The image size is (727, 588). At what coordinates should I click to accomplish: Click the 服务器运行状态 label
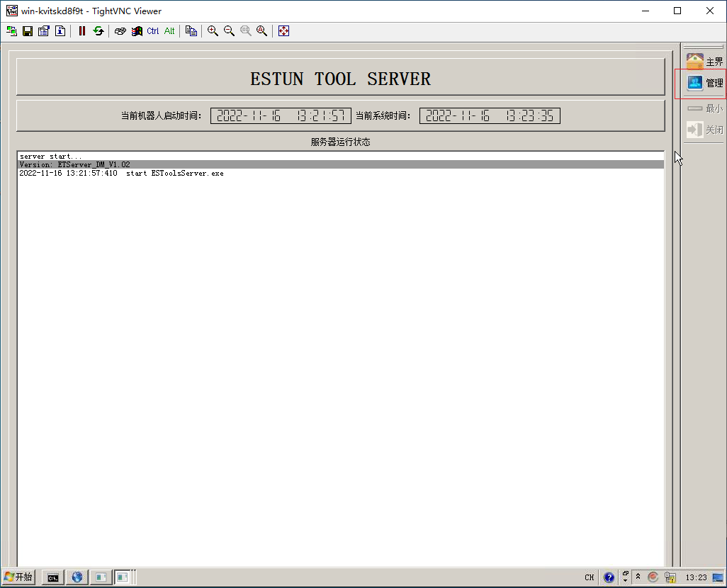(340, 142)
